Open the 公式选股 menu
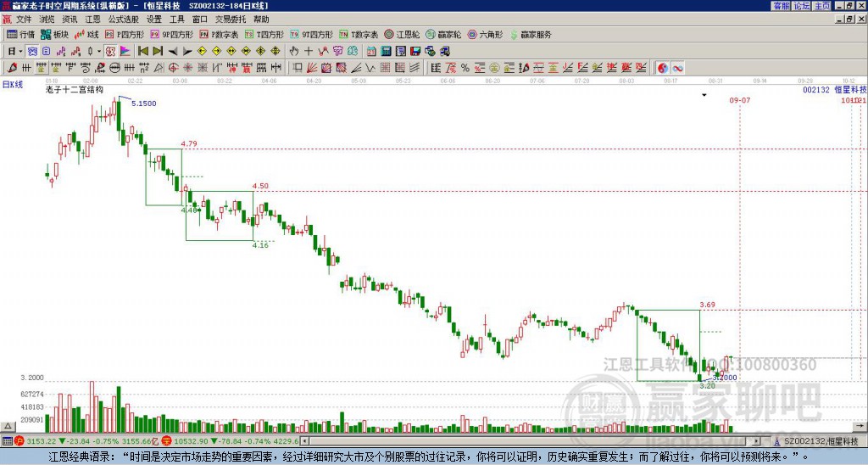 (124, 20)
